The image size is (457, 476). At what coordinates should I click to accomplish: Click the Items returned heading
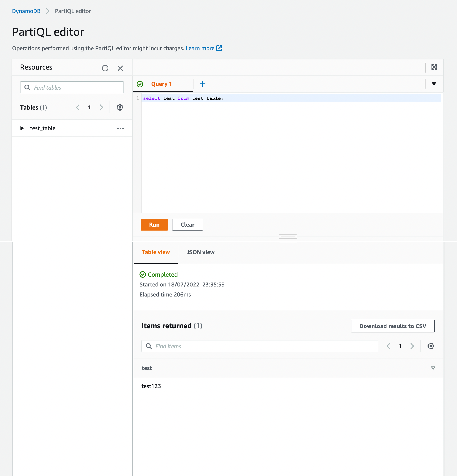[x=172, y=326]
